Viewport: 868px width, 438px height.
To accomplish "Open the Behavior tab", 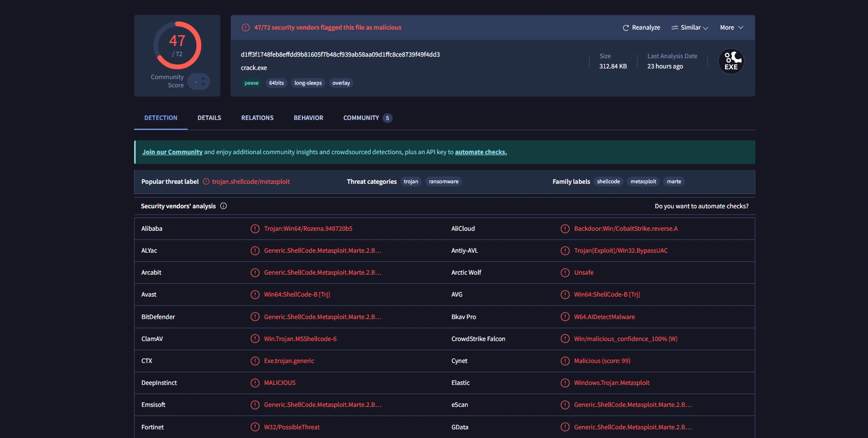I will coord(308,118).
